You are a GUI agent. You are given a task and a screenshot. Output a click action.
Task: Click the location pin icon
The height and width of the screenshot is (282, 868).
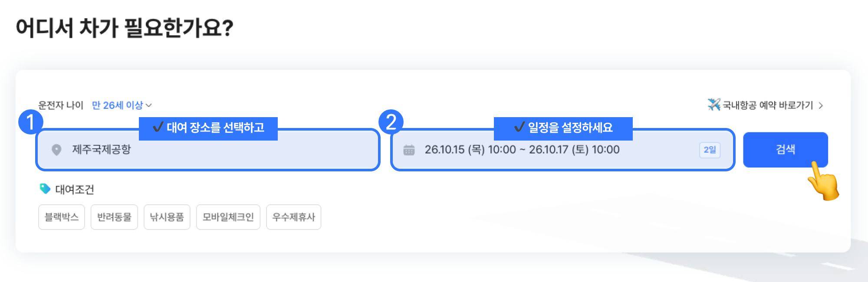tap(56, 150)
